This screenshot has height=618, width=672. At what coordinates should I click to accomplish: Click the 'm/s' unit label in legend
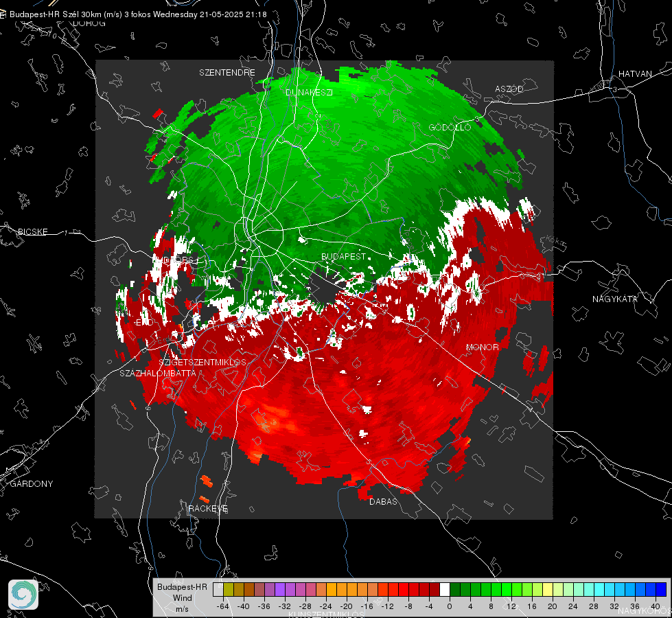pos(182,609)
